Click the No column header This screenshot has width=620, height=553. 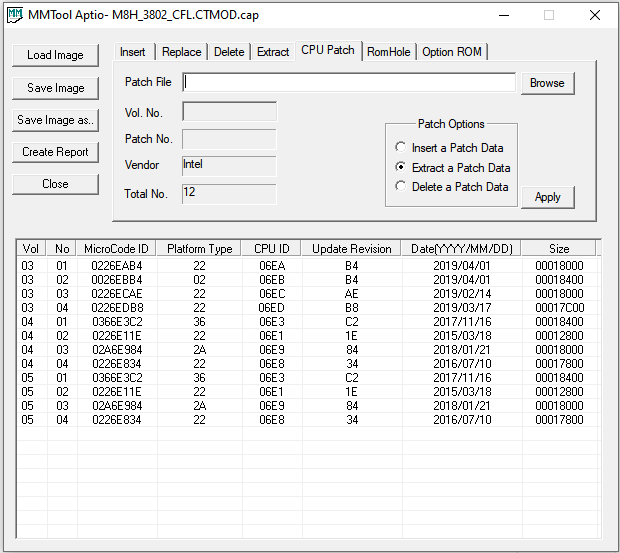62,249
